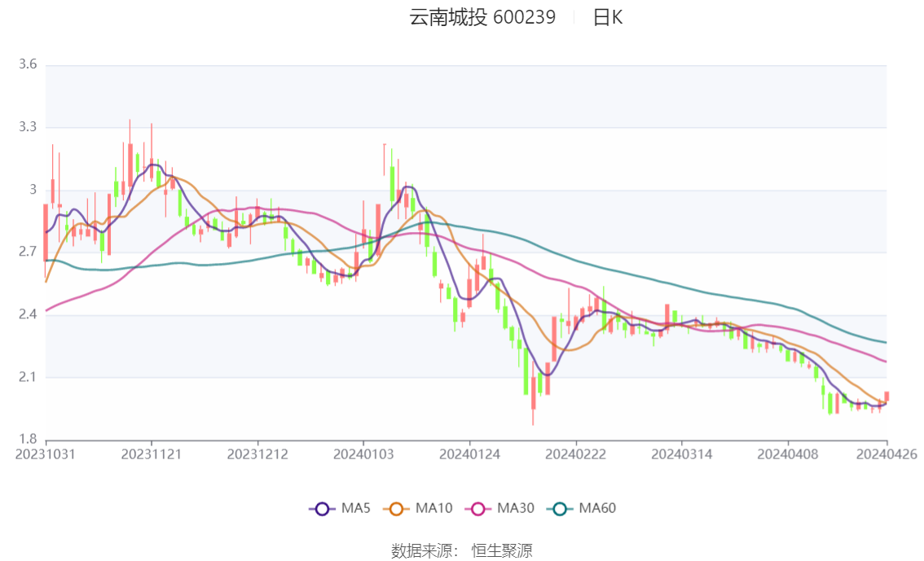This screenshot has height=561, width=924.
Task: Toggle the MA5 legend marker icon
Action: [x=322, y=509]
